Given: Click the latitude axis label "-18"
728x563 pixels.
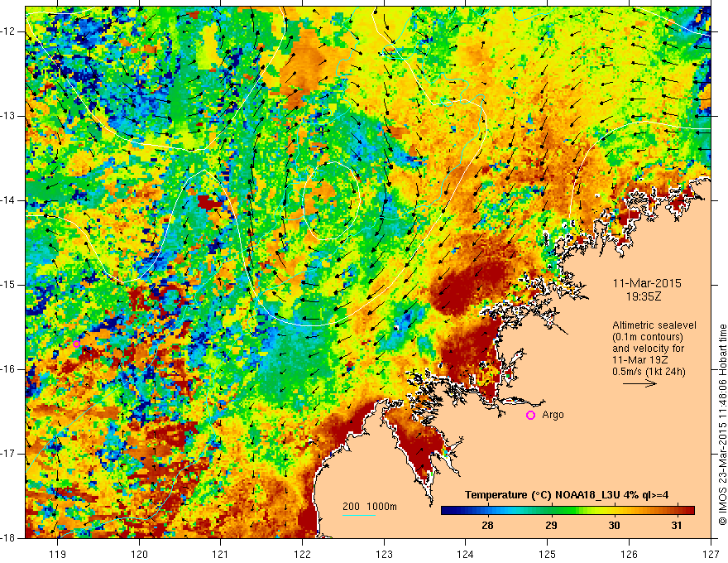Looking at the screenshot, I should click(9, 538).
